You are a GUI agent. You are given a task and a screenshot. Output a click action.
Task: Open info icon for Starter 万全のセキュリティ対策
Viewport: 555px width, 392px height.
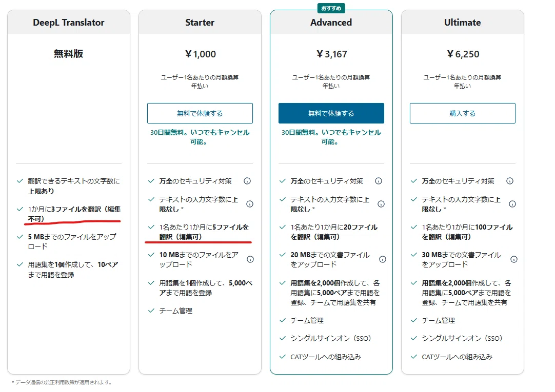247,181
